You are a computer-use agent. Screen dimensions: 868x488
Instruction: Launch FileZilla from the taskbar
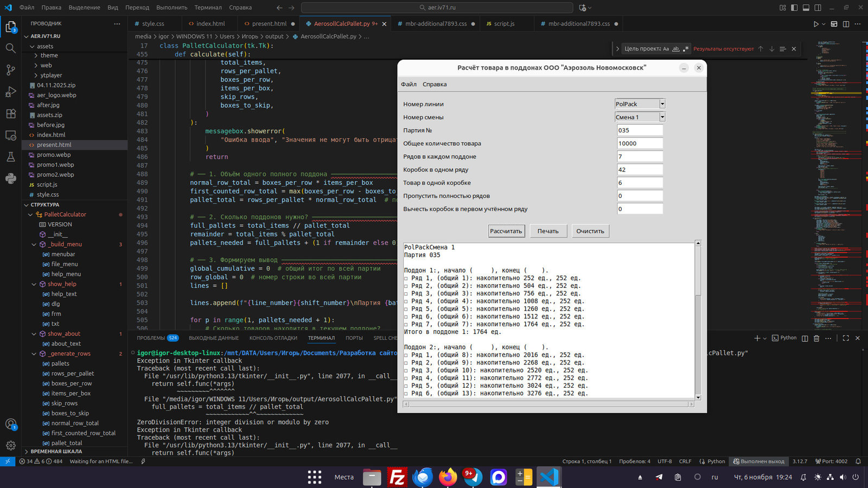pos(397,477)
